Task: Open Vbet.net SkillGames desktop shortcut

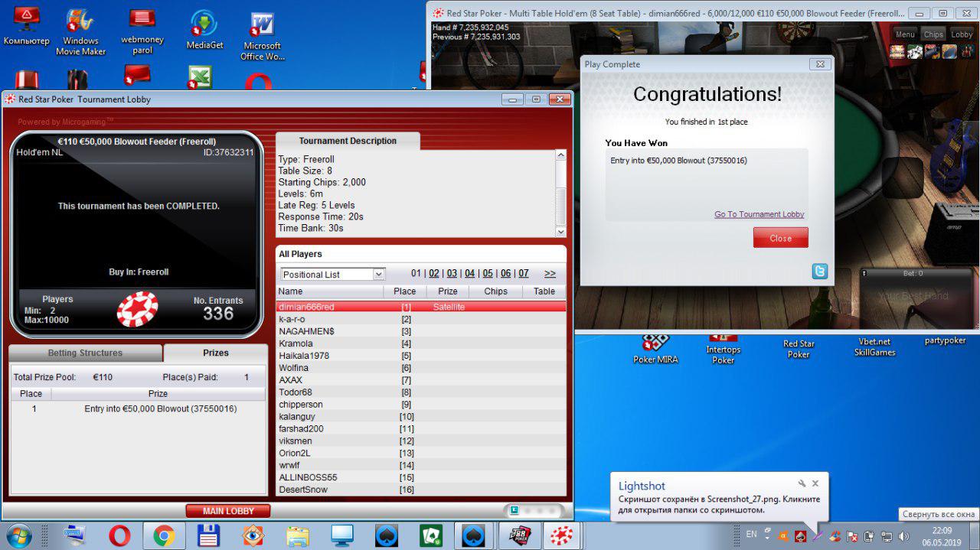Action: tap(874, 347)
